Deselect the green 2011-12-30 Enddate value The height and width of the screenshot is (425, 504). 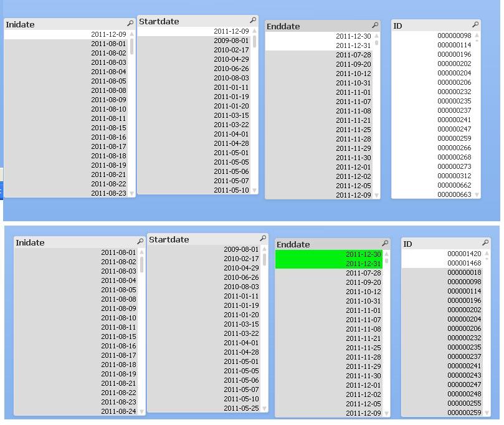[329, 254]
